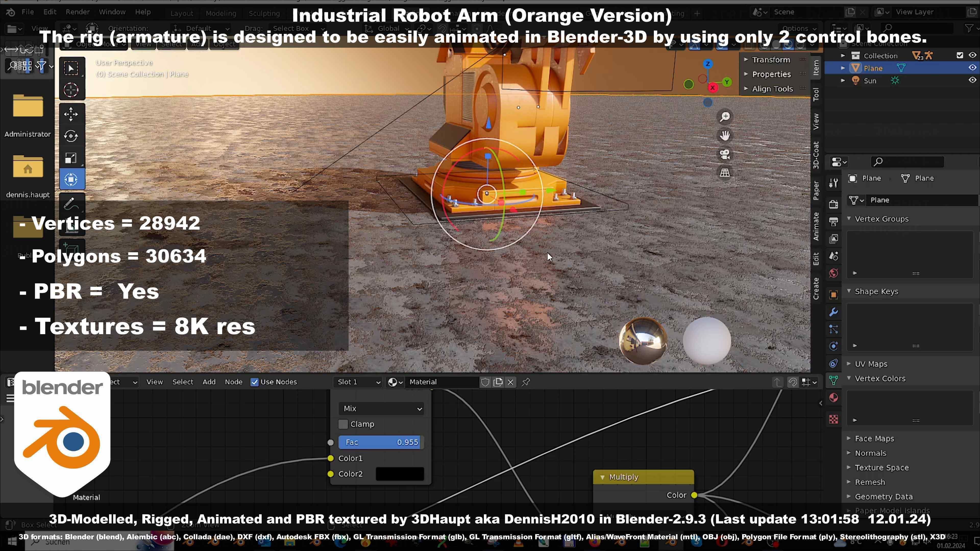Toggle the camera view icon

725,154
